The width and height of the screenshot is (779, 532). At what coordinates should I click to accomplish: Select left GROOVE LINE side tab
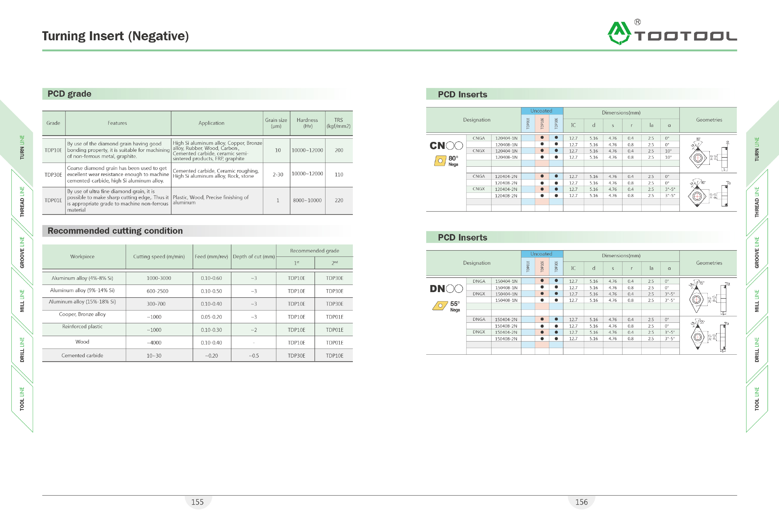[22, 252]
